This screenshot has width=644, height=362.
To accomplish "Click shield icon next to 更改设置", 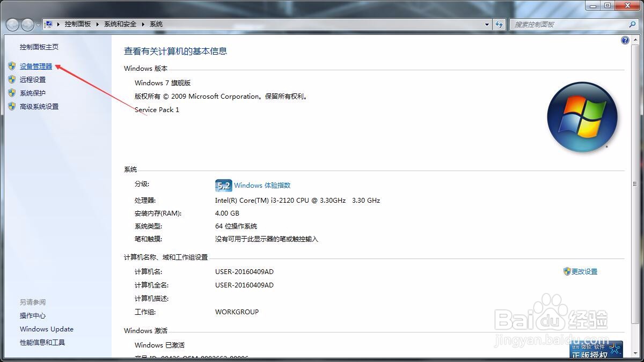I will click(x=567, y=271).
